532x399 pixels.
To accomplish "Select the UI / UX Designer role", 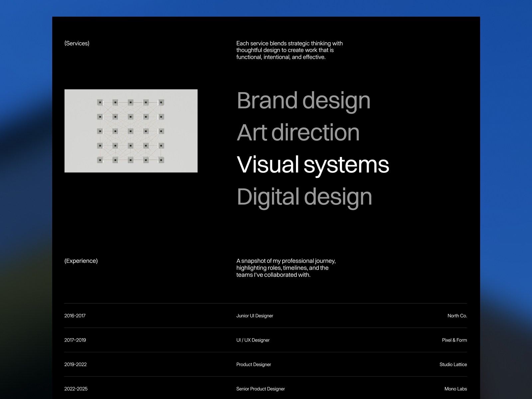I will 253,340.
